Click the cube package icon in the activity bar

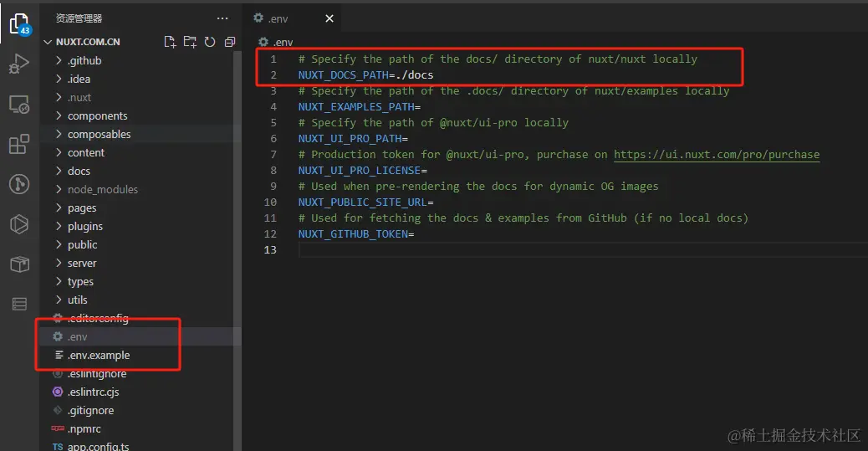(19, 264)
